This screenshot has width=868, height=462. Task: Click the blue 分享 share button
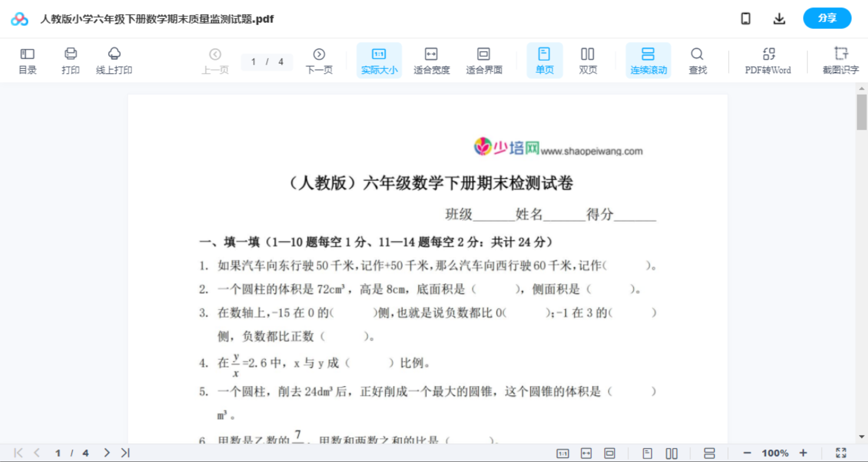pos(827,18)
